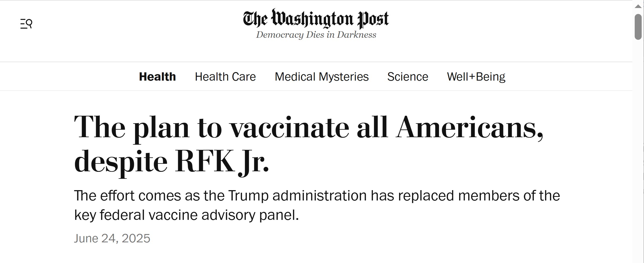Open the Health section tab

tap(157, 77)
